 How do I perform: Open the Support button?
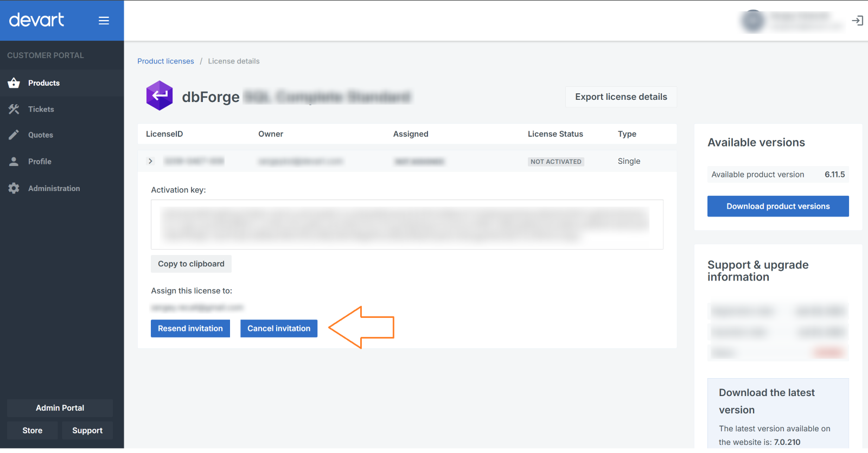tap(87, 430)
